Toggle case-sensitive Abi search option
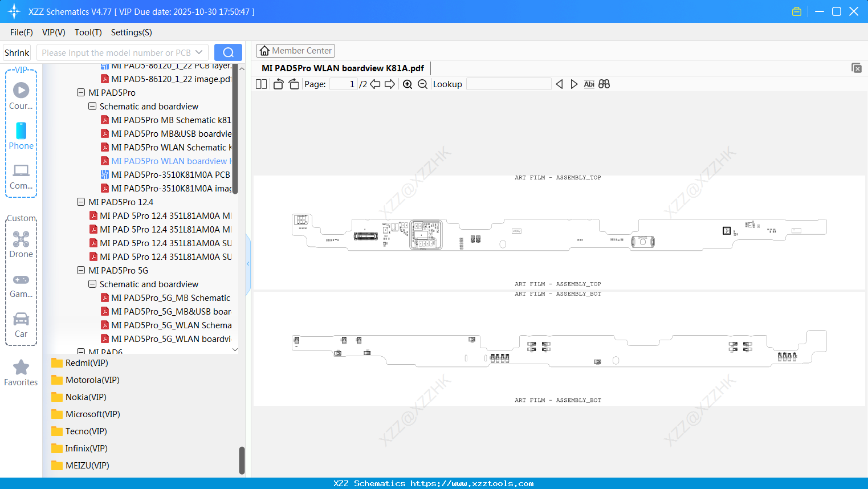 589,84
